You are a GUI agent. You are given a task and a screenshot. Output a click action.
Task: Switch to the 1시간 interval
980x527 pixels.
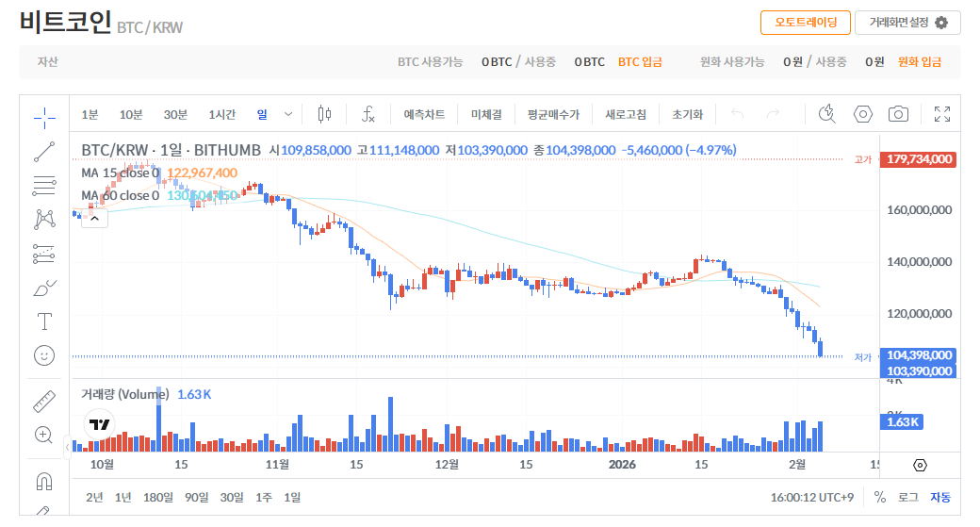(x=222, y=114)
